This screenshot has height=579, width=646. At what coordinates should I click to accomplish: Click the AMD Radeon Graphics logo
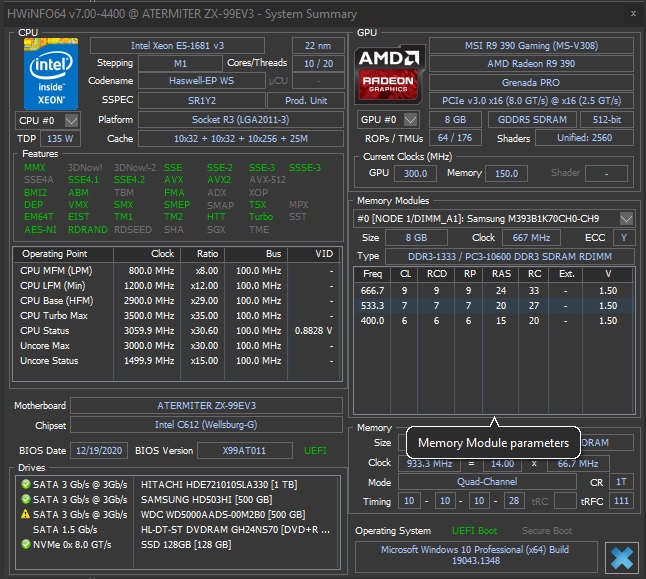click(389, 74)
